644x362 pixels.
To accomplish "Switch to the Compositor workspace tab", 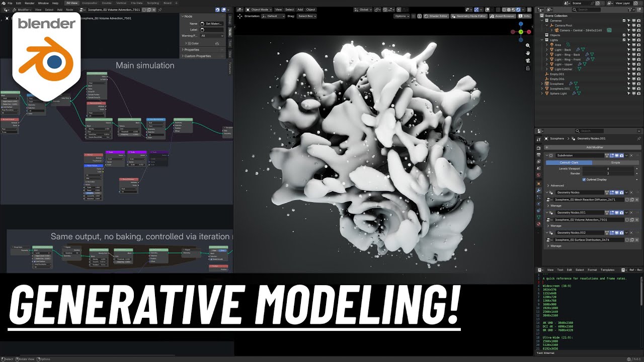I will (x=90, y=3).
